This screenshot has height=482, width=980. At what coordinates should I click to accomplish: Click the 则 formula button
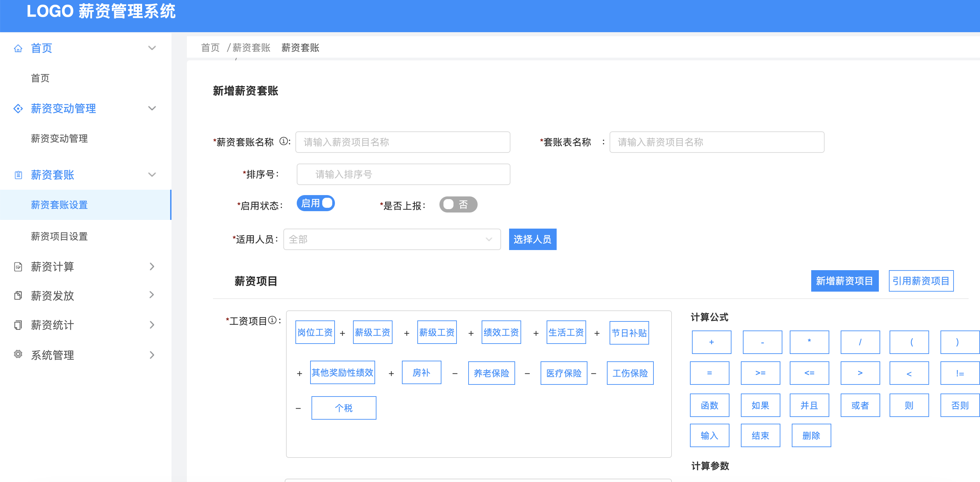point(909,405)
